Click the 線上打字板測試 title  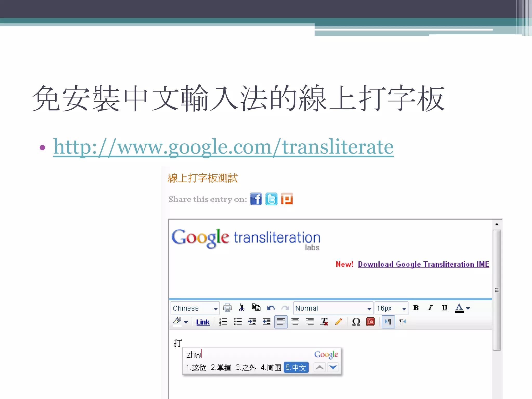(203, 178)
